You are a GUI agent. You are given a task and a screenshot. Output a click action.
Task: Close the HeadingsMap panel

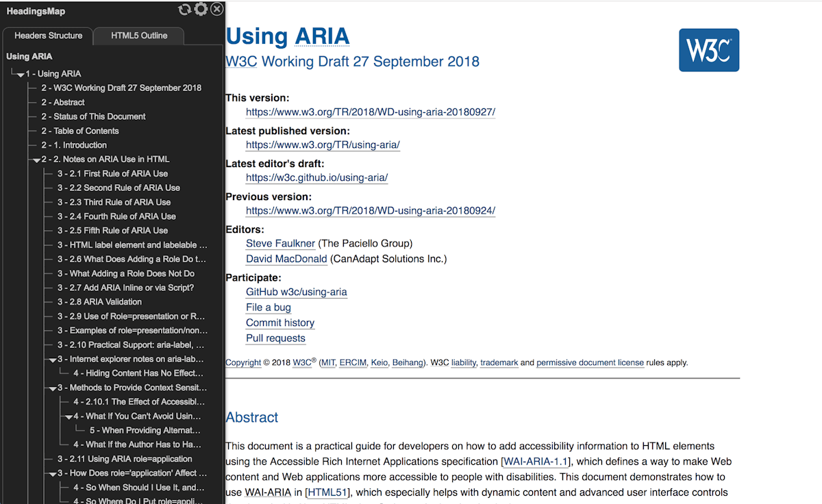[x=216, y=9]
